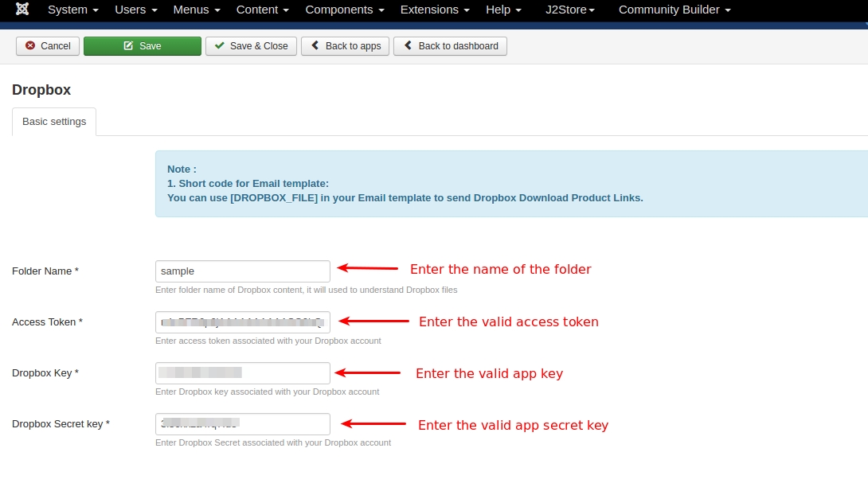Select the Basic settings tab
Viewport: 868px width, 491px height.
click(54, 122)
